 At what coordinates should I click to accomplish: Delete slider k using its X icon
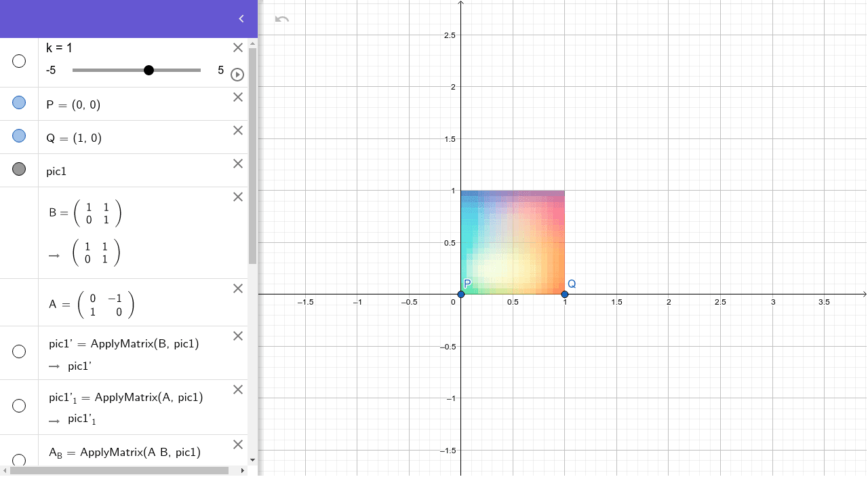click(x=237, y=47)
